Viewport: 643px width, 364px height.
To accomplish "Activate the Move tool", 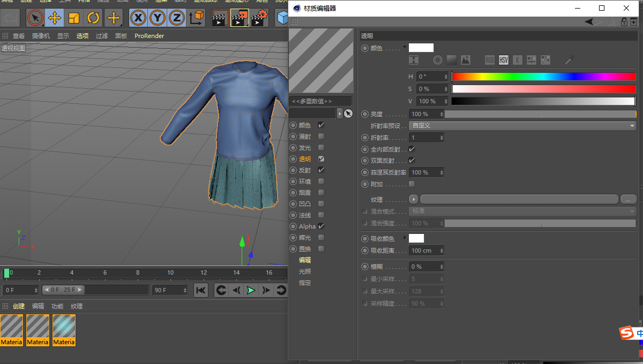I will click(x=55, y=18).
